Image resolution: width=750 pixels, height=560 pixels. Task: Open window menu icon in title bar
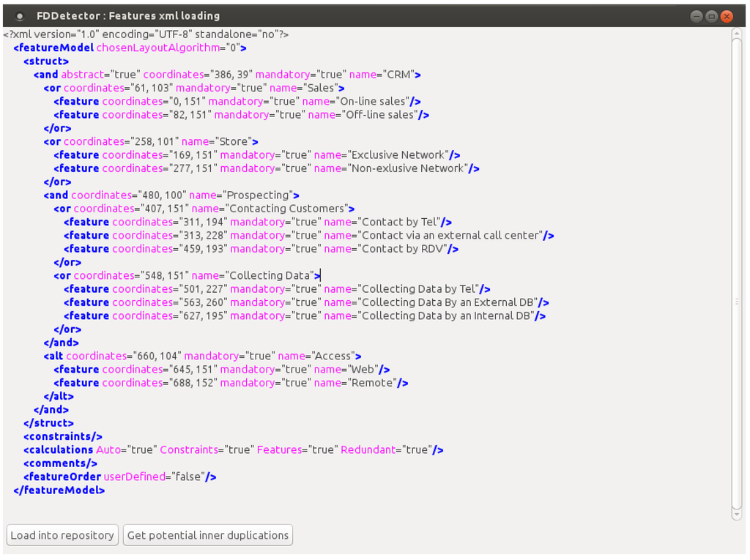pyautogui.click(x=20, y=16)
